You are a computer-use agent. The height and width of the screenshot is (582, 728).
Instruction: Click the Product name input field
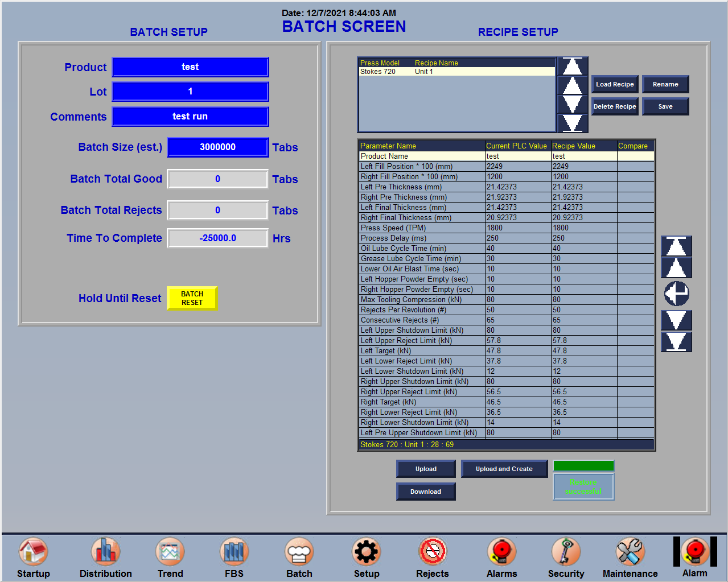190,67
